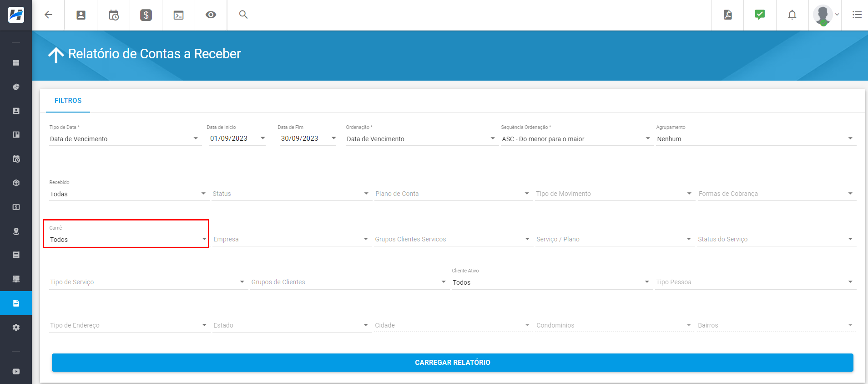Screen dimensions: 868x384
Task: Open the Ordenação dropdown
Action: click(421, 138)
